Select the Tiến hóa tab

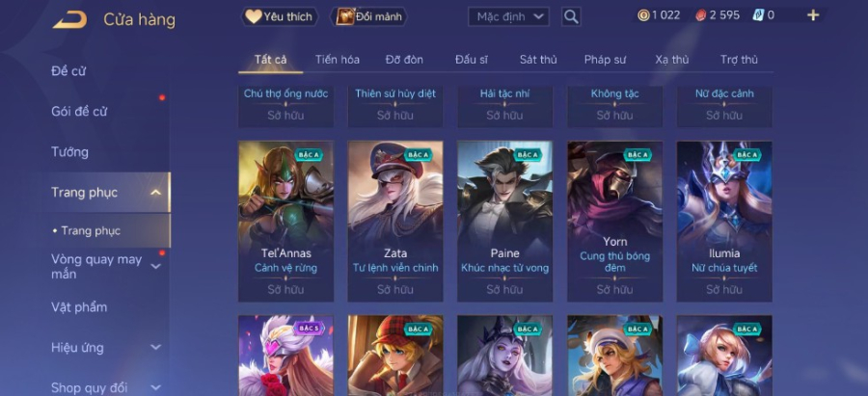tap(338, 60)
